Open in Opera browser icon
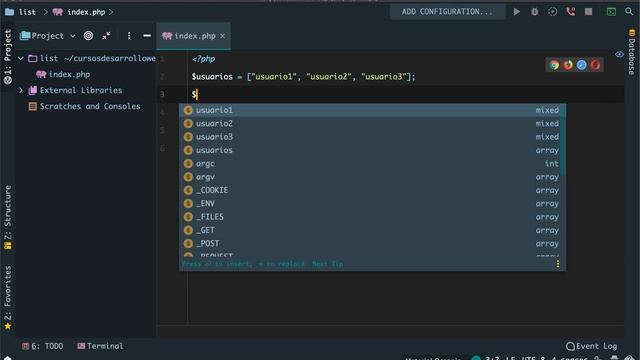This screenshot has height=360, width=640. (x=596, y=65)
